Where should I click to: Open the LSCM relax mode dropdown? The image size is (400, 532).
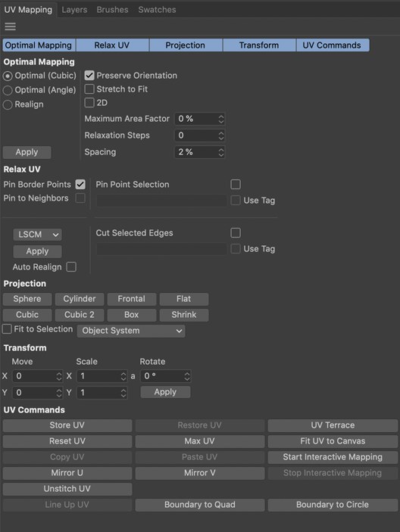coord(37,235)
